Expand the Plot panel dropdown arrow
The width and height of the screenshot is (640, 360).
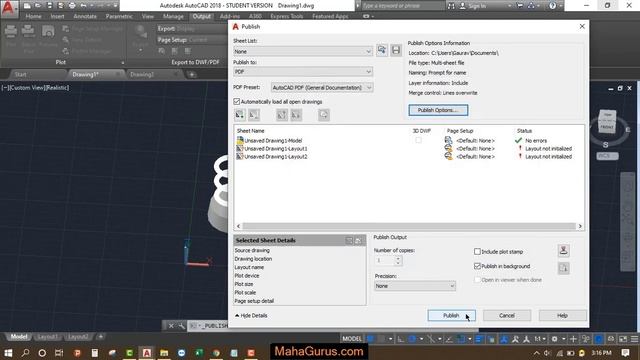click(x=123, y=62)
